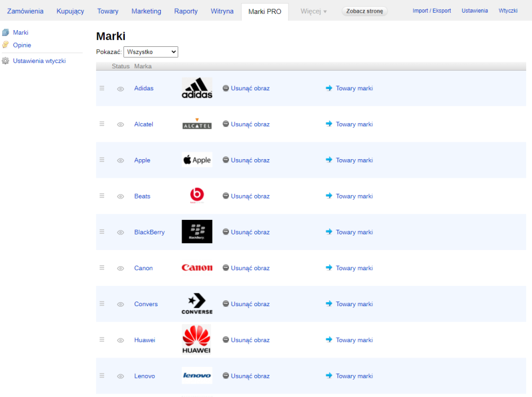This screenshot has width=532, height=397.
Task: Click the Canon logo thumbnail
Action: coord(197,268)
